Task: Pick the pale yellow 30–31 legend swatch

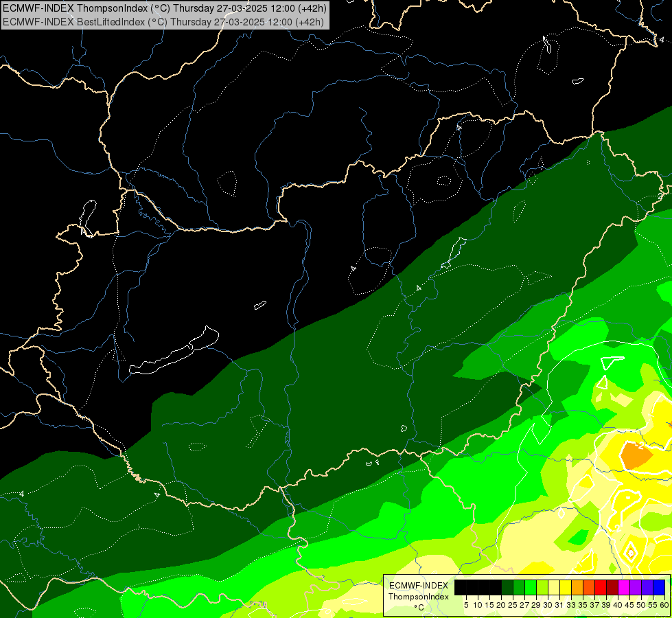Action: tap(554, 587)
